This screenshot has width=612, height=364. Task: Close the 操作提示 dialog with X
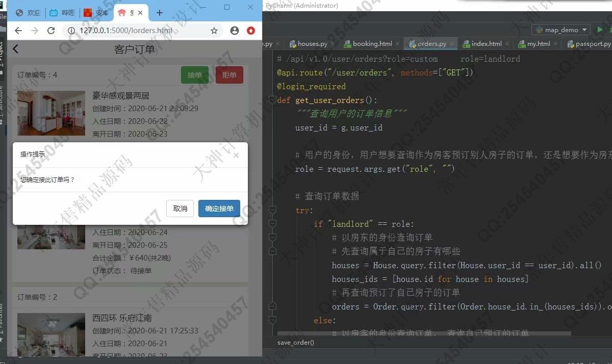(236, 155)
